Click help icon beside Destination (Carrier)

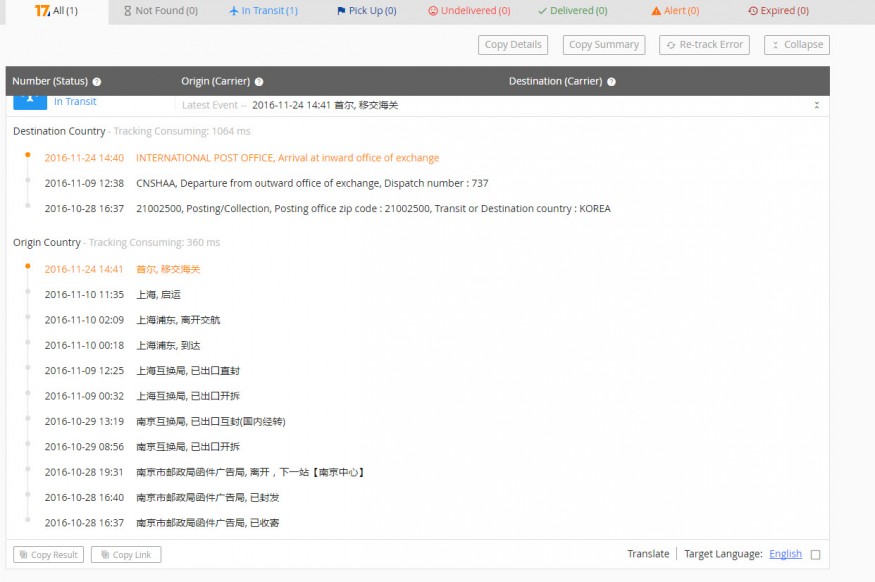point(611,82)
